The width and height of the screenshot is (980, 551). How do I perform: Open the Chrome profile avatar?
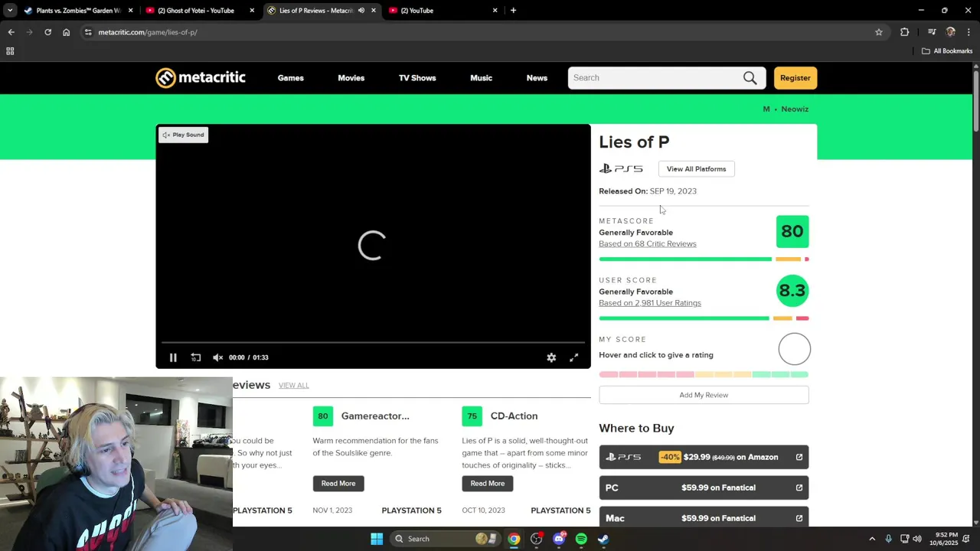point(951,32)
